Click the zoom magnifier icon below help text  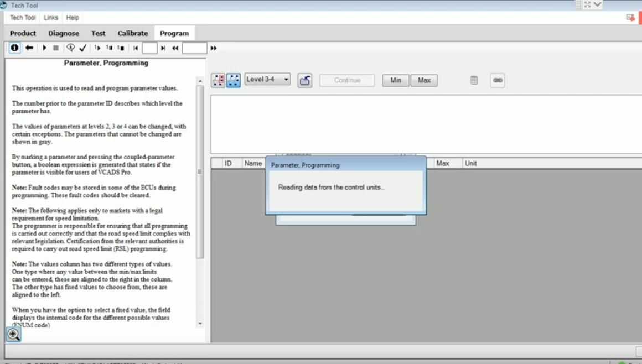pos(13,335)
